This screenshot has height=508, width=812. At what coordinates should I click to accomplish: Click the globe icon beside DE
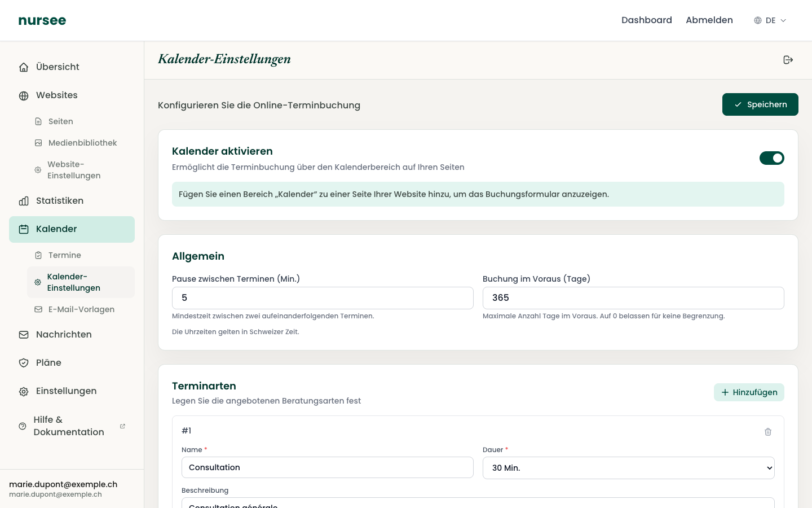coord(758,20)
